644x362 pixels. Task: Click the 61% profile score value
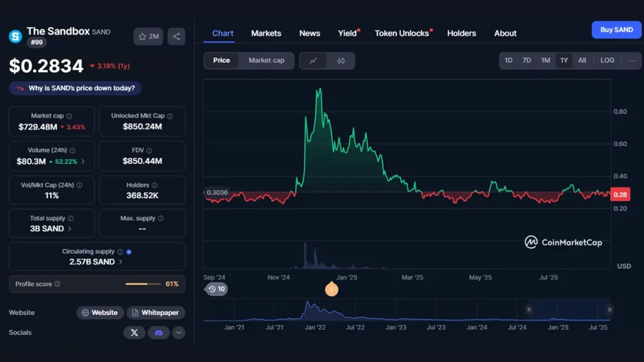[172, 284]
